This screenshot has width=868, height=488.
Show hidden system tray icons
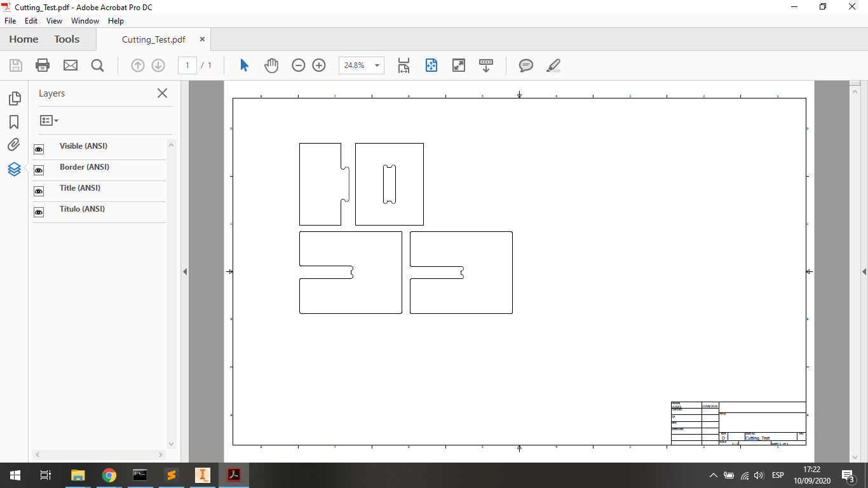[x=713, y=475]
